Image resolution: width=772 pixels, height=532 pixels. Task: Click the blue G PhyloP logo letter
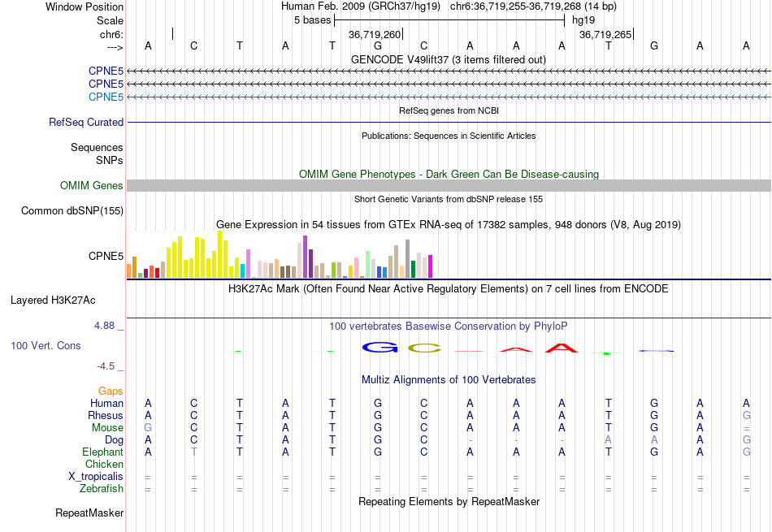pos(379,348)
